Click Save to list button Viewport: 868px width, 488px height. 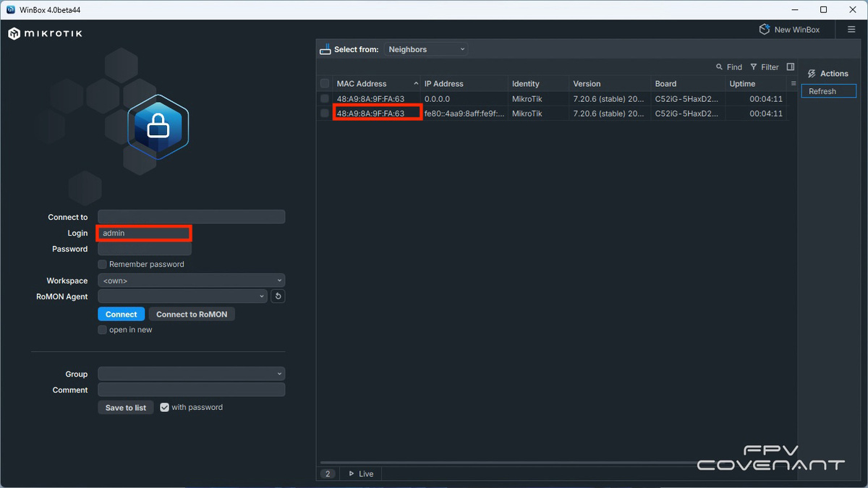(126, 408)
